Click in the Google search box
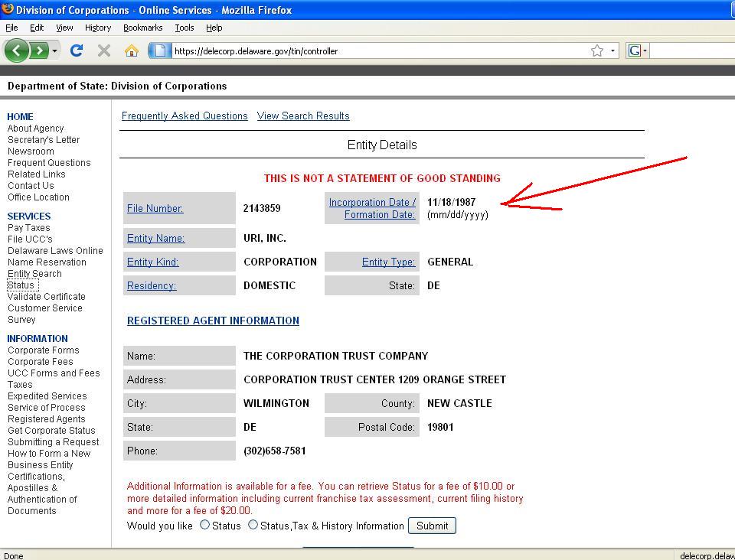 pyautogui.click(x=692, y=50)
